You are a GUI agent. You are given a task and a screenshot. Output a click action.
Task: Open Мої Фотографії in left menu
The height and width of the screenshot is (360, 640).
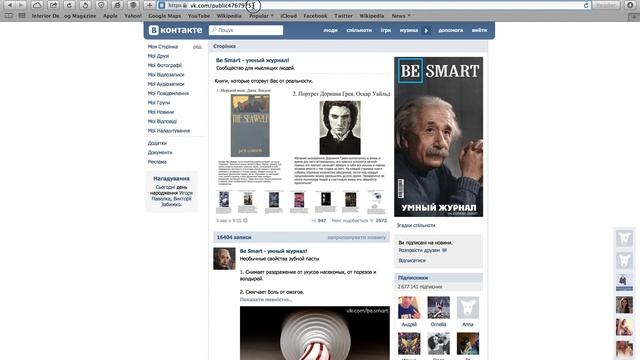(164, 65)
